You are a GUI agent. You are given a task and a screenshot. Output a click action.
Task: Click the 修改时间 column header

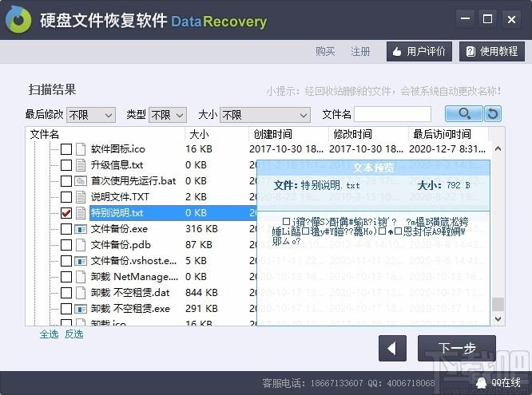click(x=368, y=134)
